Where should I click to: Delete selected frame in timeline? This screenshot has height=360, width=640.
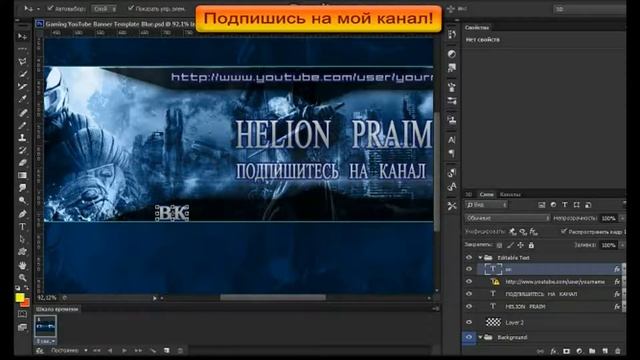pyautogui.click(x=180, y=351)
